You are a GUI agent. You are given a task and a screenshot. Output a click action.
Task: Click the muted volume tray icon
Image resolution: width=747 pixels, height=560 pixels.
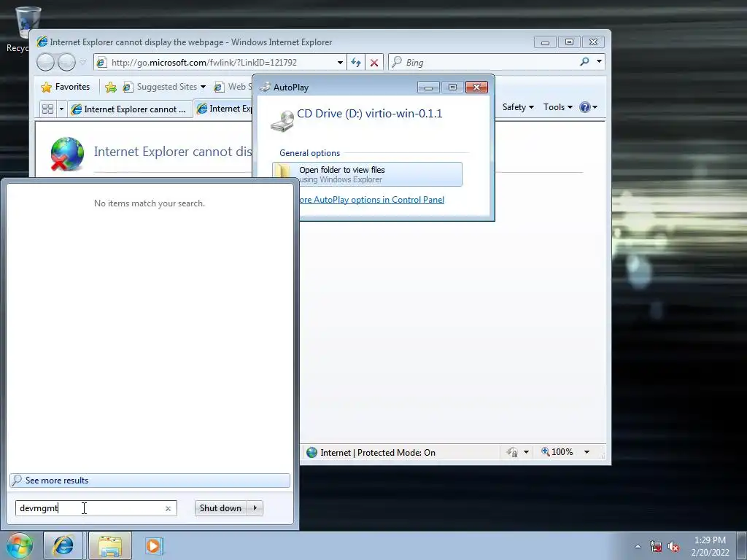tap(673, 547)
